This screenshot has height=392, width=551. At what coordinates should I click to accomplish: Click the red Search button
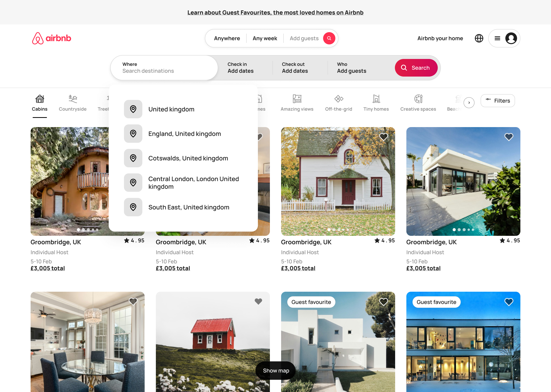click(416, 68)
